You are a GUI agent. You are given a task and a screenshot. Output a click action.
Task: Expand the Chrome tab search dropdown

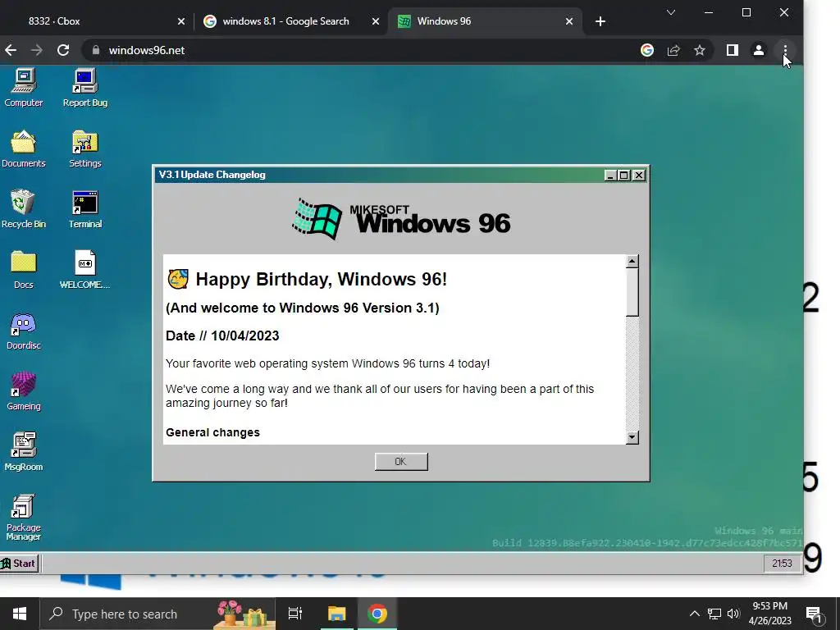671,12
